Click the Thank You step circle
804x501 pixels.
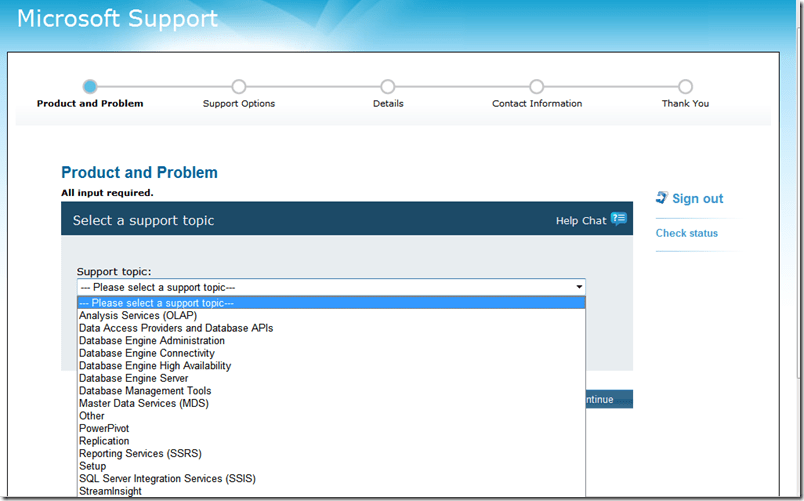685,87
